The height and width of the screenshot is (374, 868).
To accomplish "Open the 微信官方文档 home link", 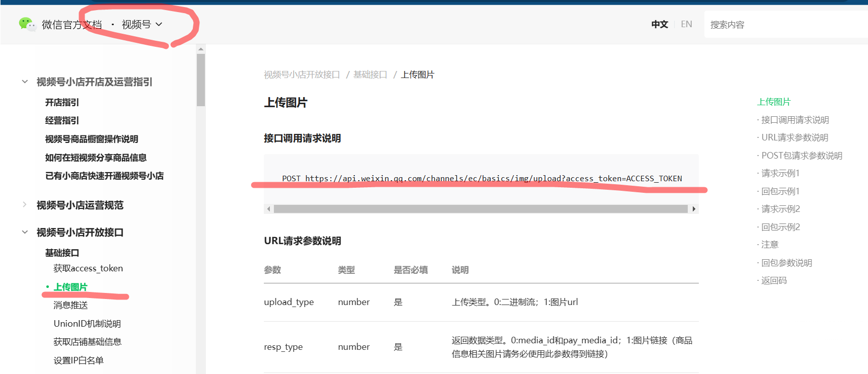I will [x=72, y=25].
